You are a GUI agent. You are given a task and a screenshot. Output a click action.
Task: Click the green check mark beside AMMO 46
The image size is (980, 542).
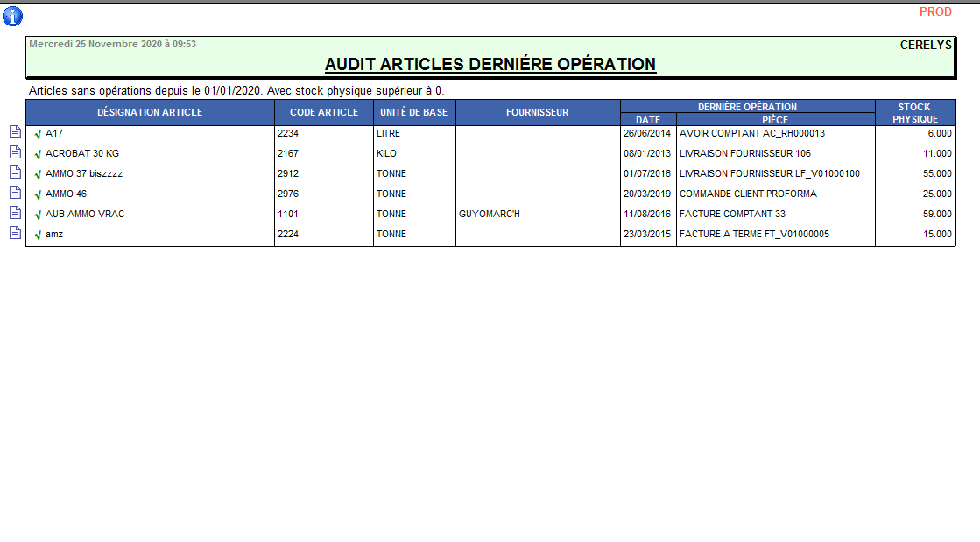pyautogui.click(x=38, y=195)
